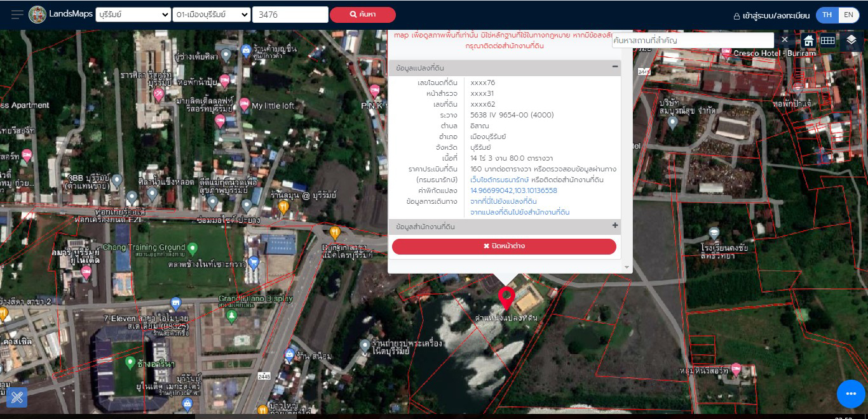Click the red ค้นหา search button
This screenshot has height=419, width=868.
point(362,15)
